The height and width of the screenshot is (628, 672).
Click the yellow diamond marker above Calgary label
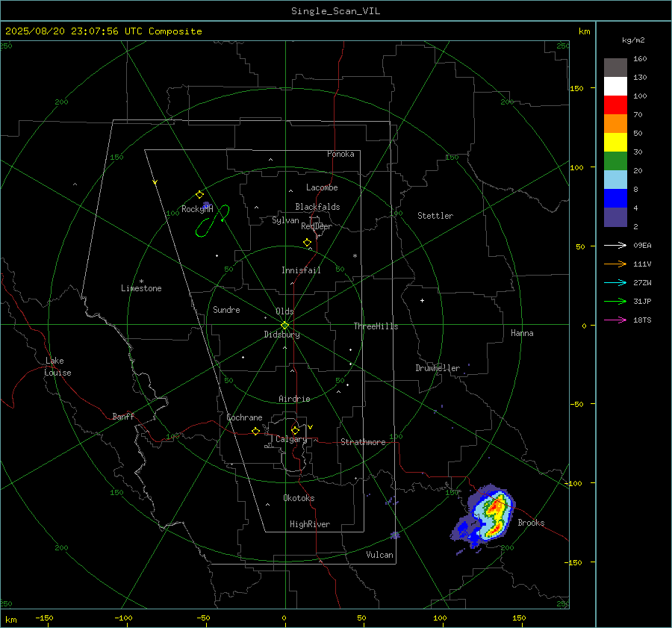[x=295, y=430]
